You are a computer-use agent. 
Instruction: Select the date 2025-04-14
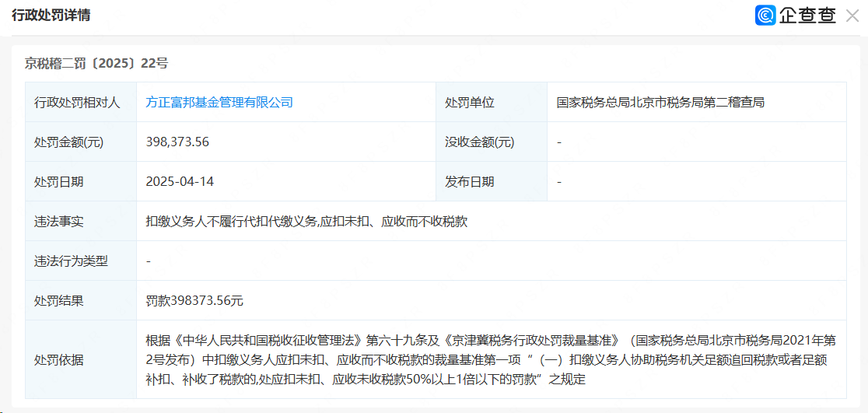click(180, 181)
